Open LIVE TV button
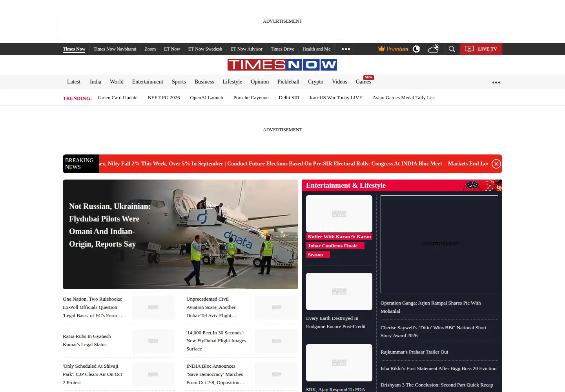Screen dimensions: 565x392 pyautogui.click(x=481, y=49)
